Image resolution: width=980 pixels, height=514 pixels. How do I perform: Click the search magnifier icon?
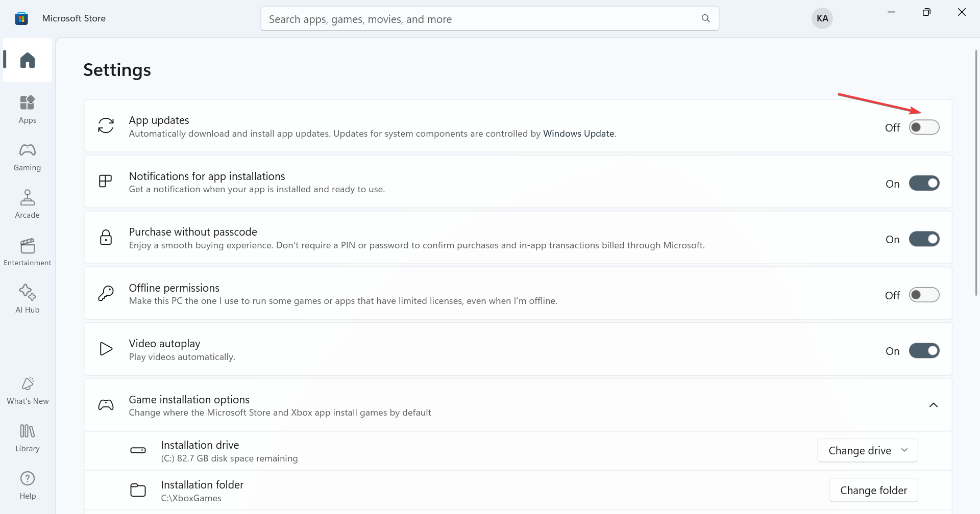(705, 19)
